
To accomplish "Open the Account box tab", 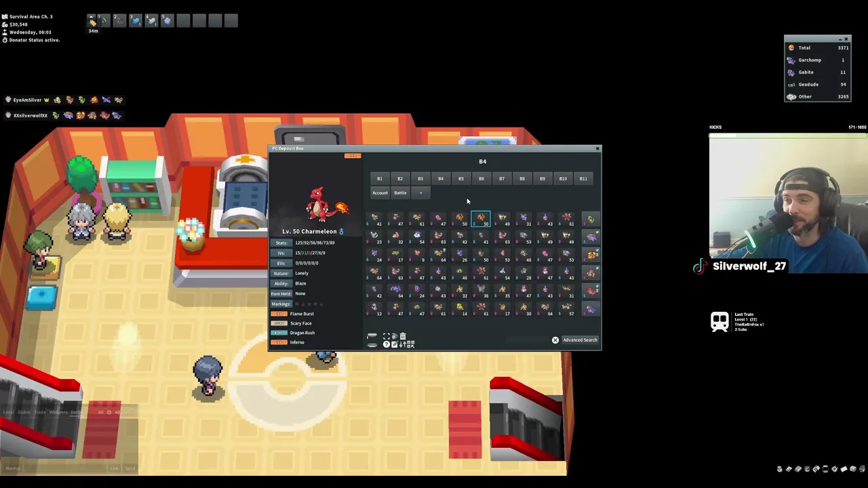I will click(380, 192).
